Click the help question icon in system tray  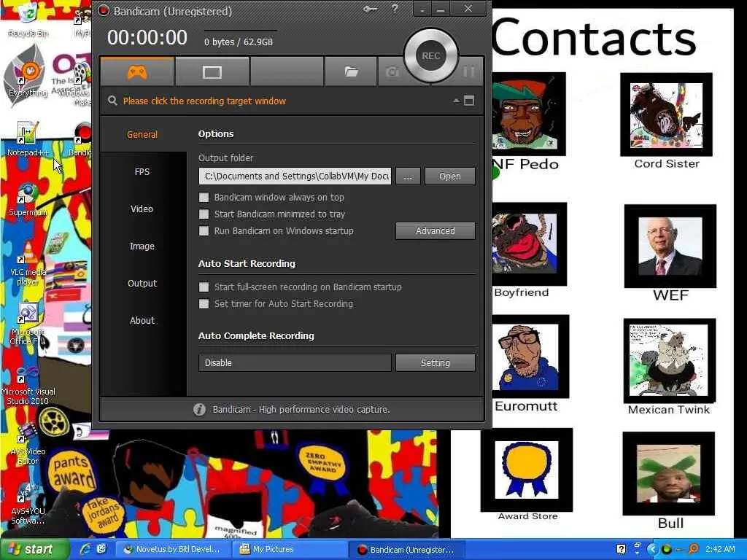click(x=621, y=549)
